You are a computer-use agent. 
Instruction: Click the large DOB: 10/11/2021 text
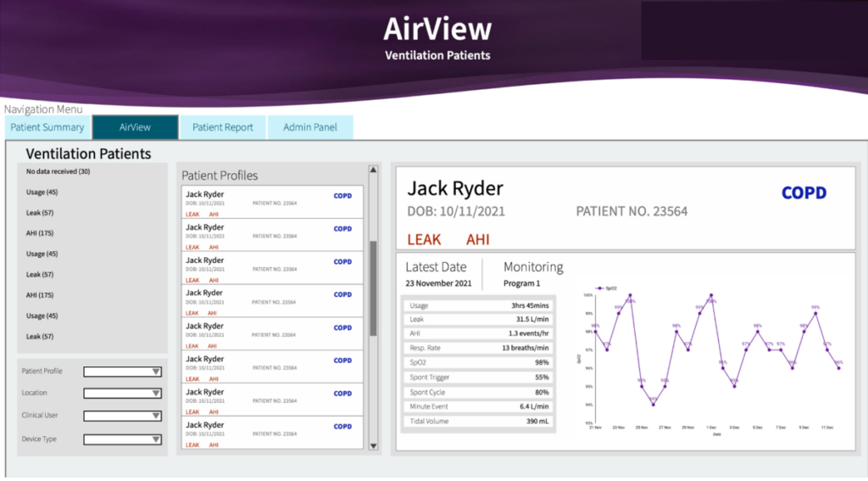pyautogui.click(x=456, y=212)
